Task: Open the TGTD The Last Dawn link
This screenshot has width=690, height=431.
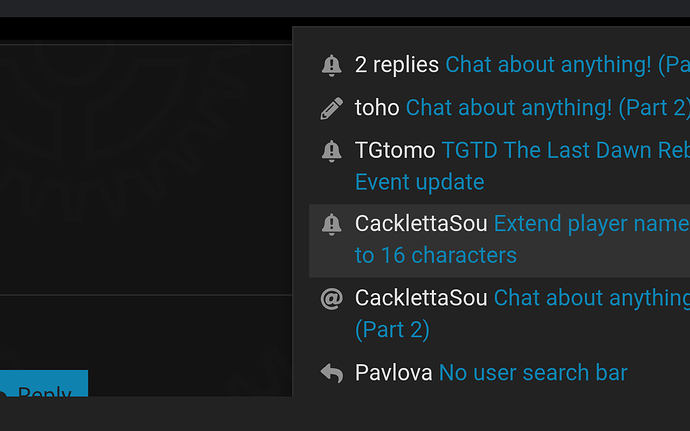Action: [x=565, y=151]
